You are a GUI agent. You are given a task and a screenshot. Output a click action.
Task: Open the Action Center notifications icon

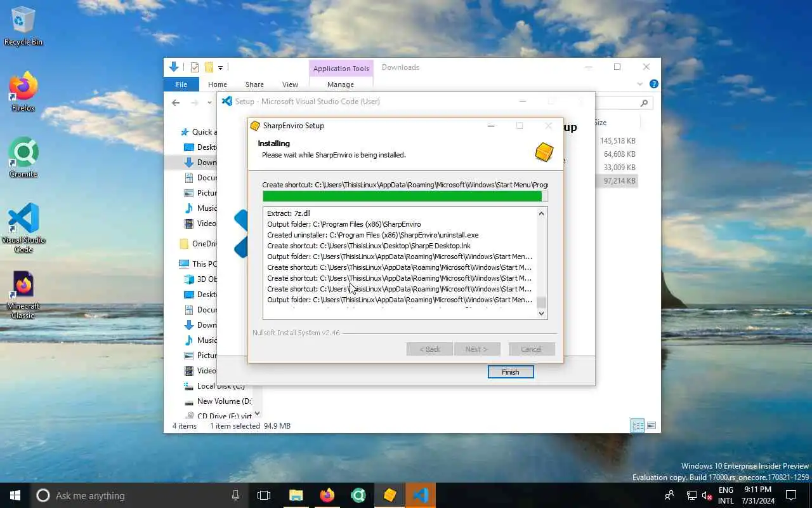click(x=791, y=495)
